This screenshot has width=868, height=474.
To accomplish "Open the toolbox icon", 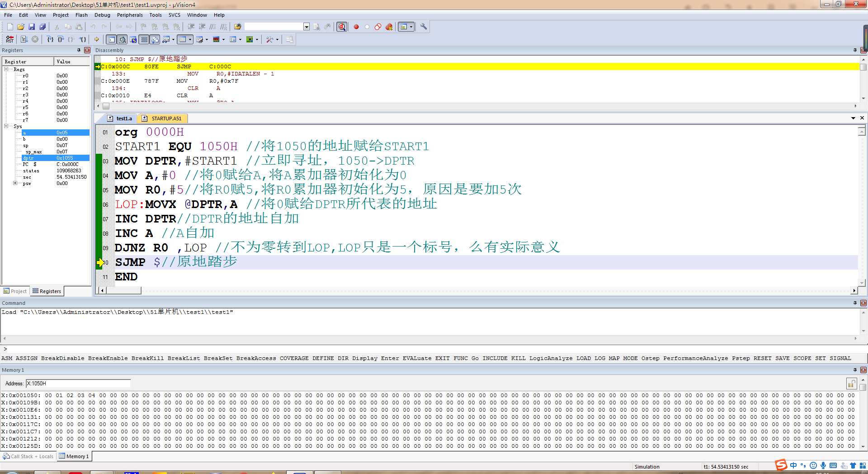I will (x=269, y=39).
